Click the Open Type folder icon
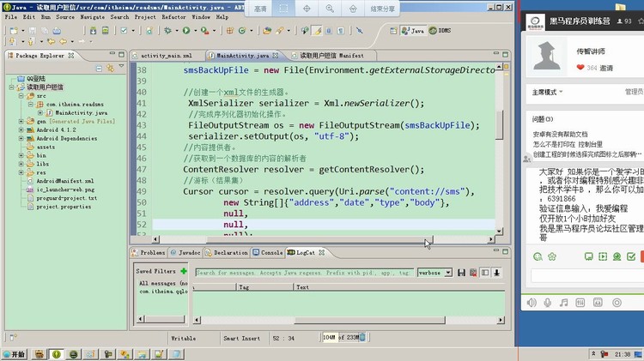The height and width of the screenshot is (361, 644). (x=267, y=31)
